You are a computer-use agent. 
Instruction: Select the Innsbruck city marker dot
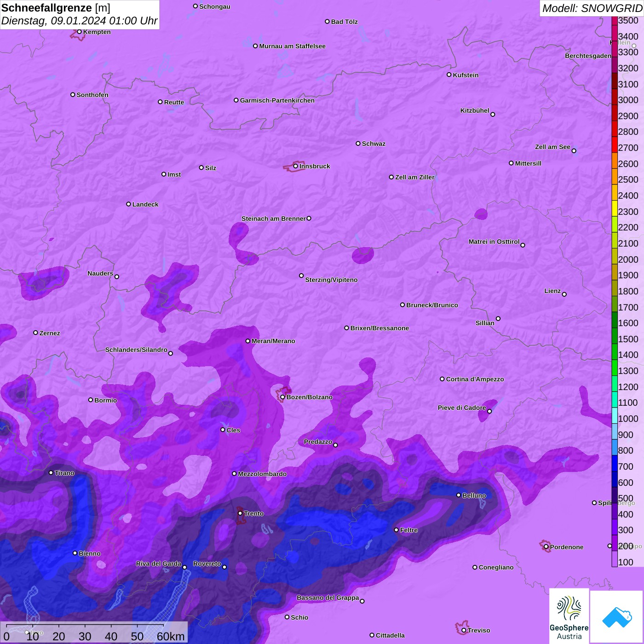pos(295,166)
